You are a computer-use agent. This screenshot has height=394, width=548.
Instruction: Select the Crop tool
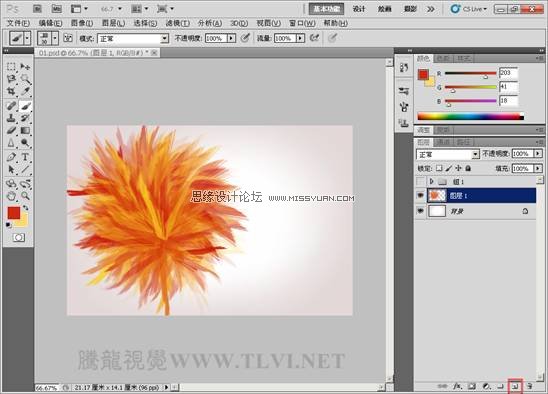[11, 92]
